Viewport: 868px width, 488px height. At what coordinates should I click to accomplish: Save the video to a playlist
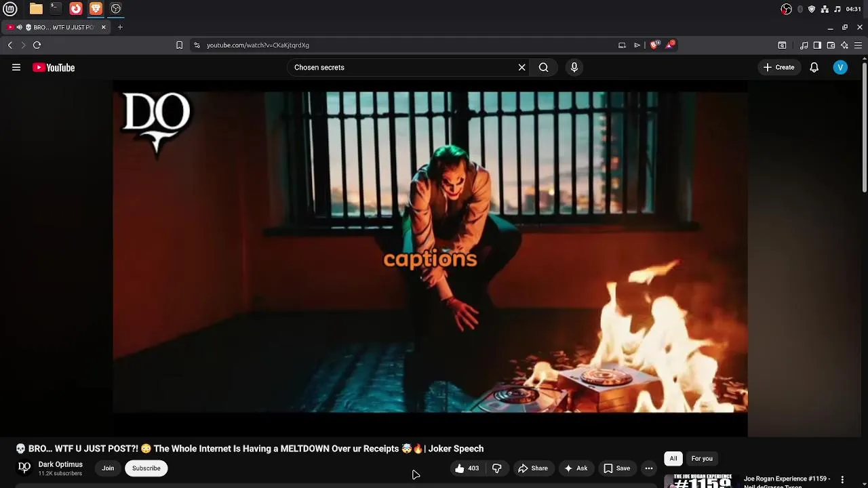(617, 468)
